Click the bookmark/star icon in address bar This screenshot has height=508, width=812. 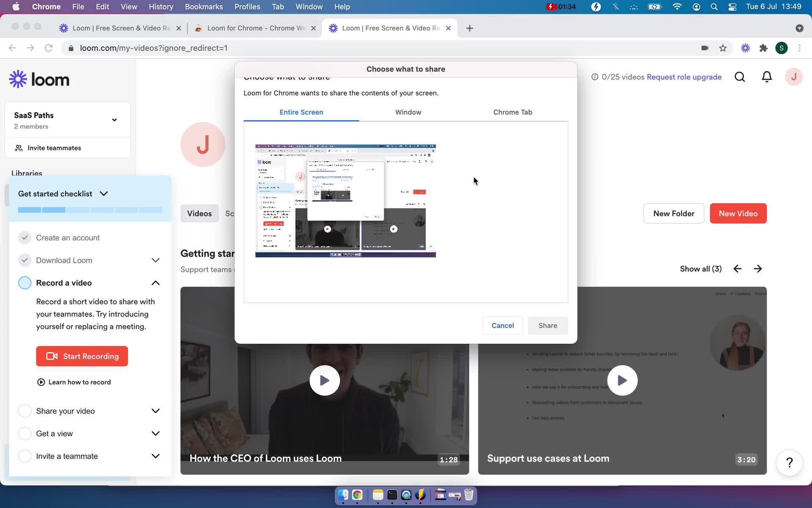[x=723, y=48]
